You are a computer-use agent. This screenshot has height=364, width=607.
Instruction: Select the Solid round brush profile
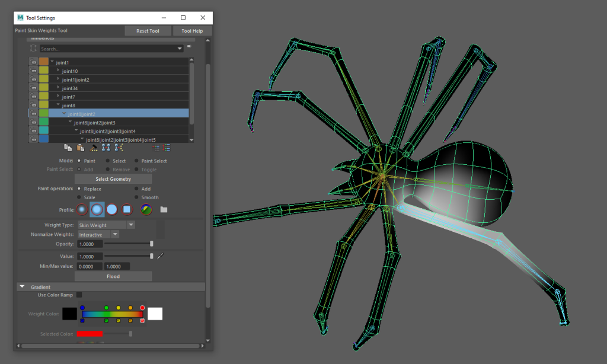[x=112, y=209]
